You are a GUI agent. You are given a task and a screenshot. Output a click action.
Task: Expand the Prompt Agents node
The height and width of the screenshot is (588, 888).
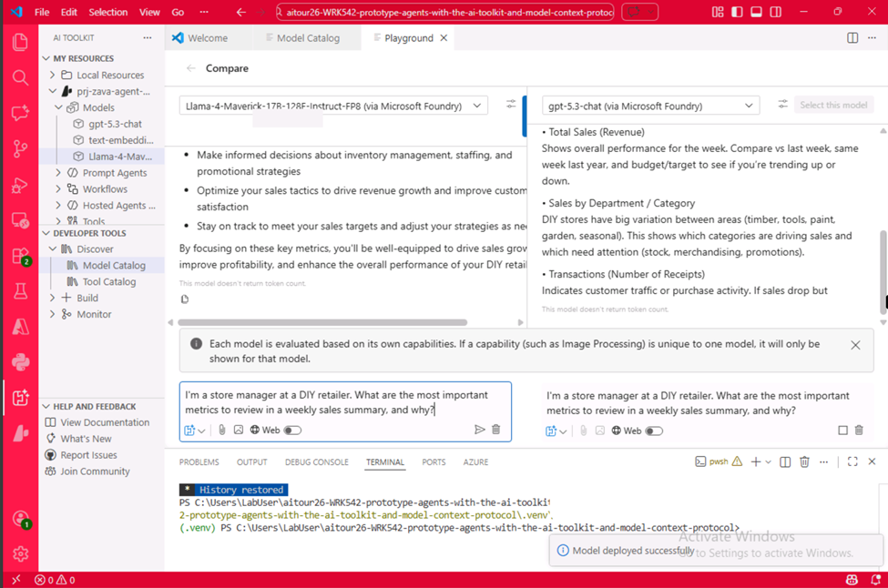click(58, 173)
